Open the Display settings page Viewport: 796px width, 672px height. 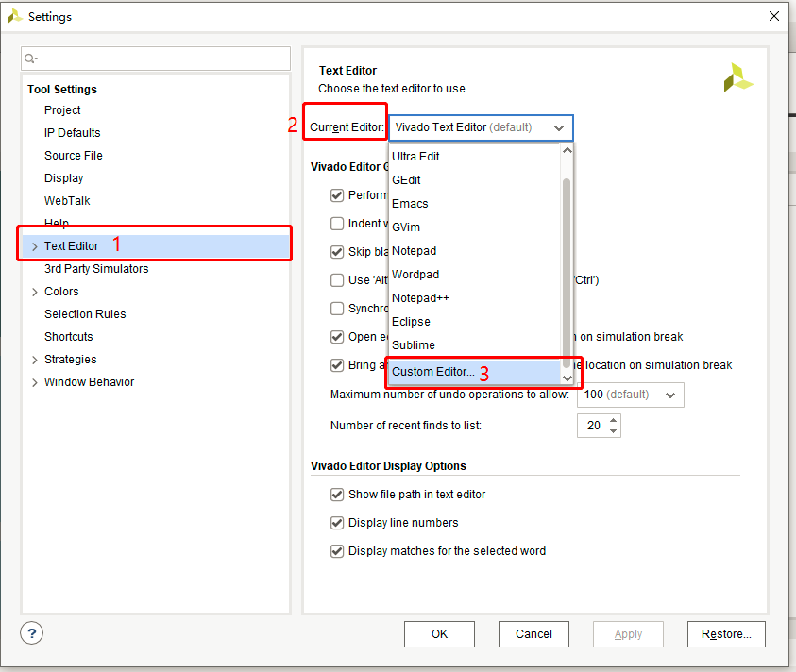(x=64, y=178)
